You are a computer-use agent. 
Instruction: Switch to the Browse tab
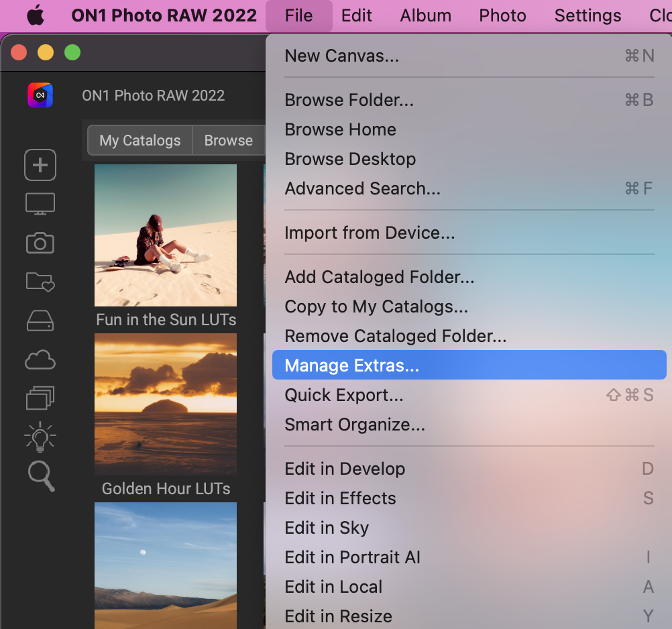point(228,140)
